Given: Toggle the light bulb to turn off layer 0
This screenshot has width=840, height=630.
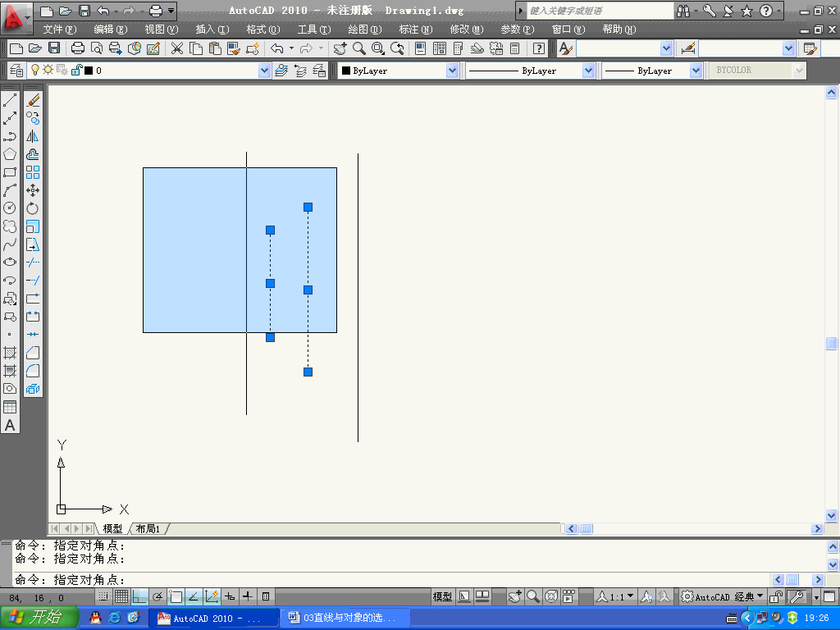Looking at the screenshot, I should point(34,70).
